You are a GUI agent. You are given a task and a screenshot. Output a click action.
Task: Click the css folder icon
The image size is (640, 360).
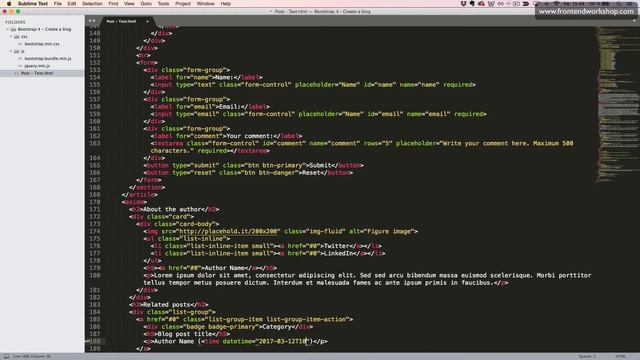click(x=17, y=37)
